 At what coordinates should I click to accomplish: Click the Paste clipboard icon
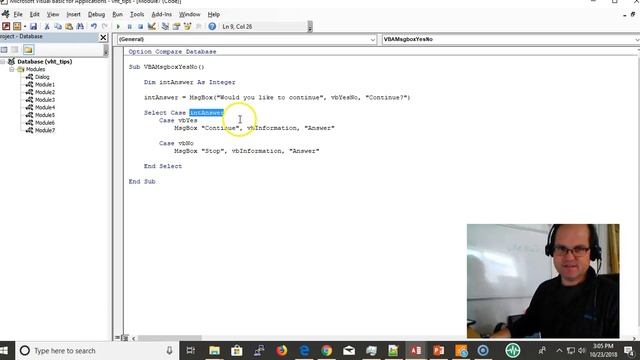point(69,27)
